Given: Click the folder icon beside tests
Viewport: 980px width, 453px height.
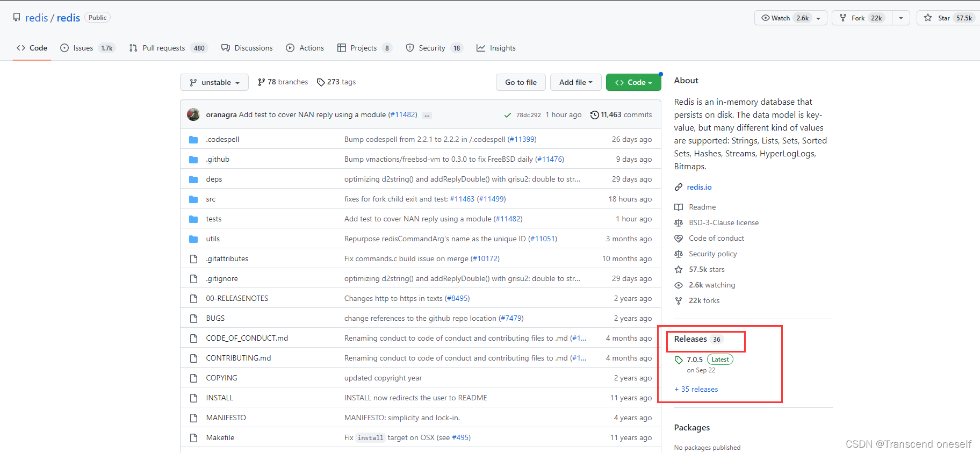Looking at the screenshot, I should point(193,219).
